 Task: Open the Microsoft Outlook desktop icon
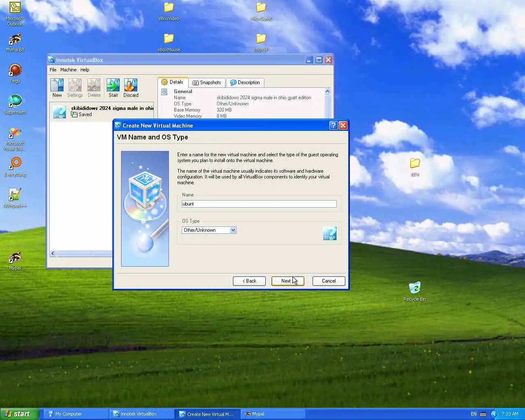pyautogui.click(x=15, y=14)
